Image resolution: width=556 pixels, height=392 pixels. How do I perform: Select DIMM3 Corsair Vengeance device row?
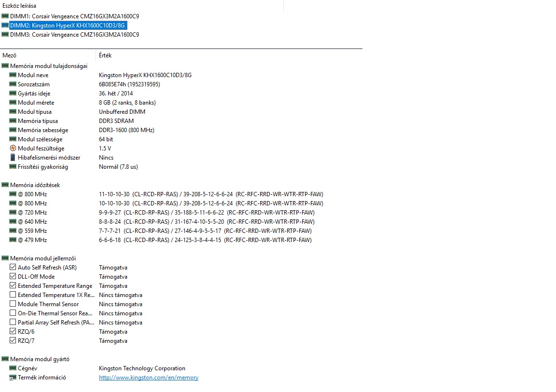[74, 35]
